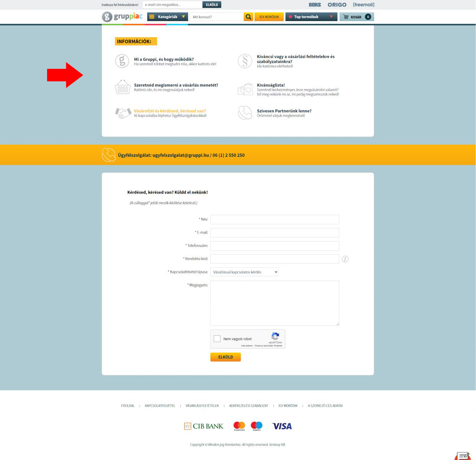Screen dimensions: 476x460
Task: Click the partner phone icon
Action: pyautogui.click(x=245, y=113)
